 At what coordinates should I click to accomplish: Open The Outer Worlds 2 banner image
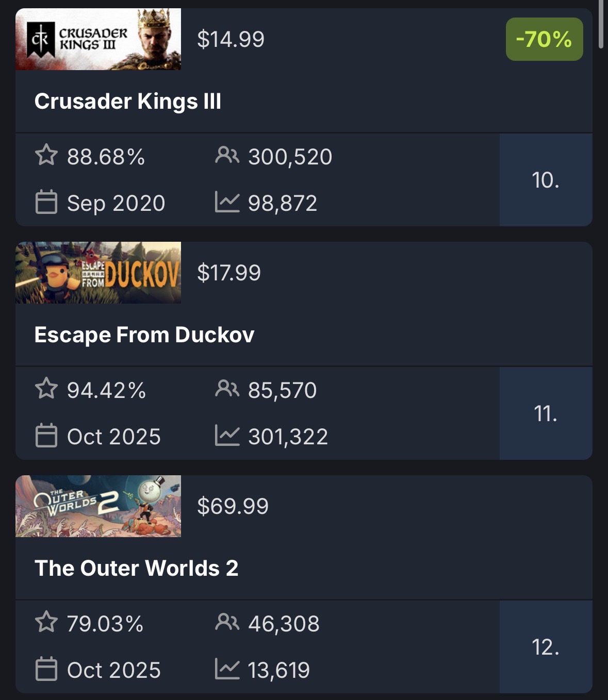[x=98, y=506]
